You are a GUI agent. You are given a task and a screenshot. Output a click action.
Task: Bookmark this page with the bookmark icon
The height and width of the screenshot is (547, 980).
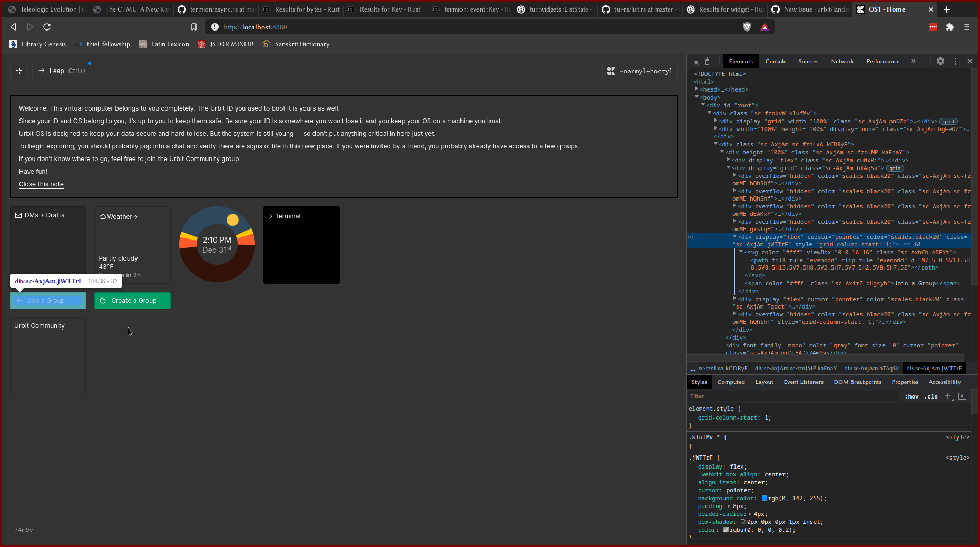pos(194,27)
